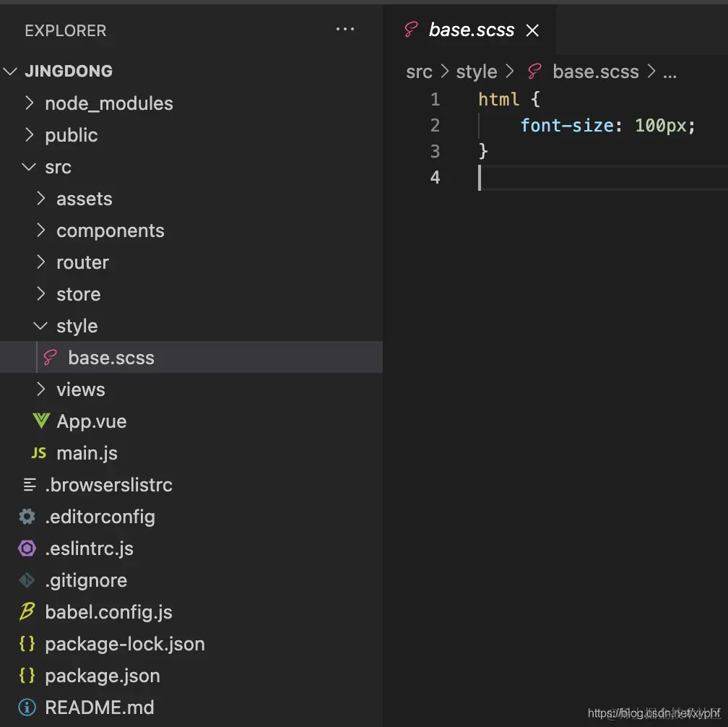Click the JS icon beside main.js

[39, 453]
